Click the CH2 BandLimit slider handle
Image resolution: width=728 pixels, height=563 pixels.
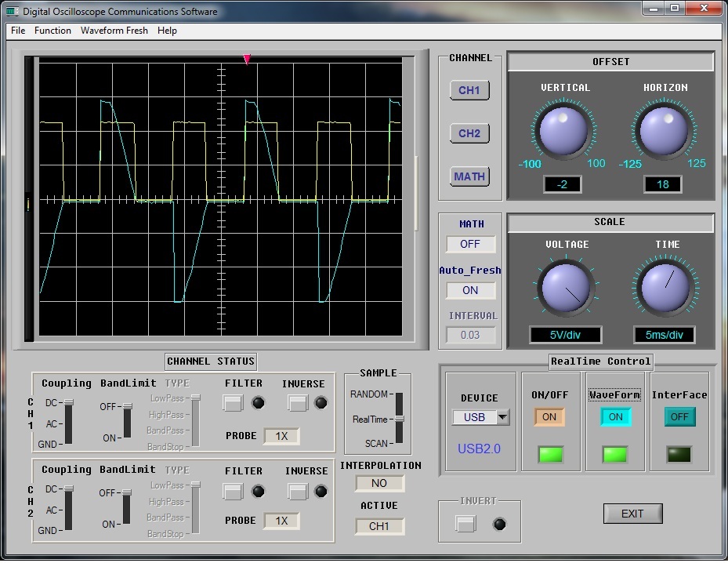[x=126, y=492]
